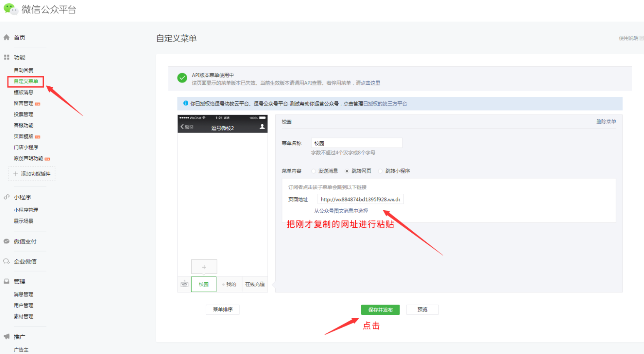The image size is (644, 354).
Task: Select the 跳转小程序 radio button
Action: 380,171
